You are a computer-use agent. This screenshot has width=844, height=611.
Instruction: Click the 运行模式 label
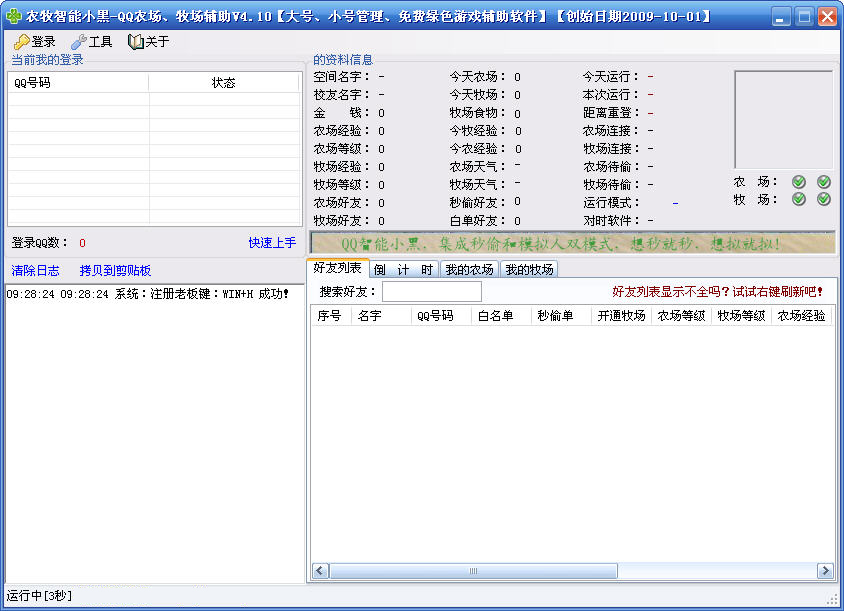click(x=611, y=202)
